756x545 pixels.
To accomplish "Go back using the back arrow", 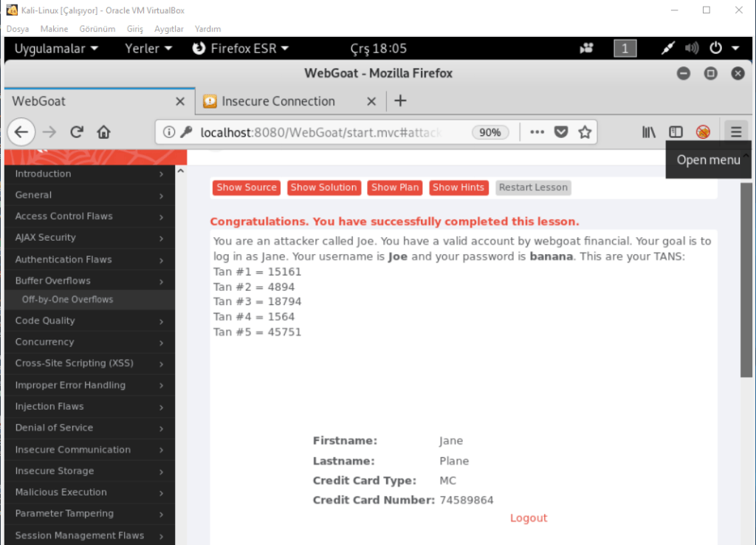I will pos(22,132).
